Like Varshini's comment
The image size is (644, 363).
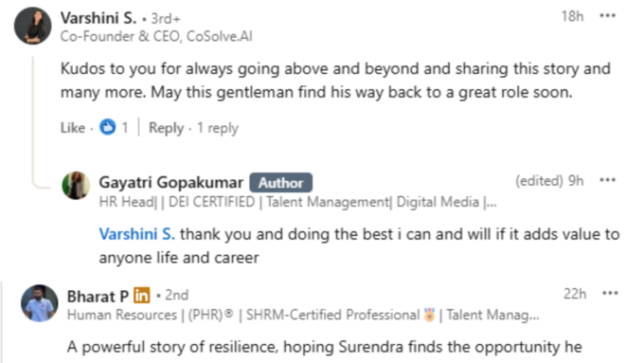[x=73, y=128]
